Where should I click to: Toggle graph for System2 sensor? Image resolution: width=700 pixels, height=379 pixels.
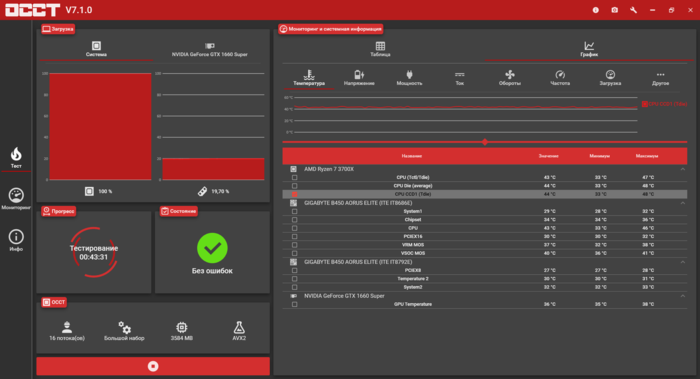294,287
